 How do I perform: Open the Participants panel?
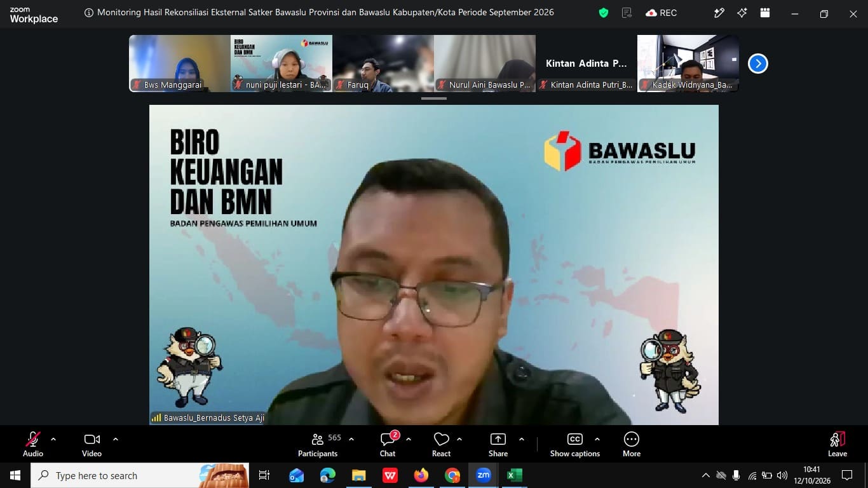point(318,444)
